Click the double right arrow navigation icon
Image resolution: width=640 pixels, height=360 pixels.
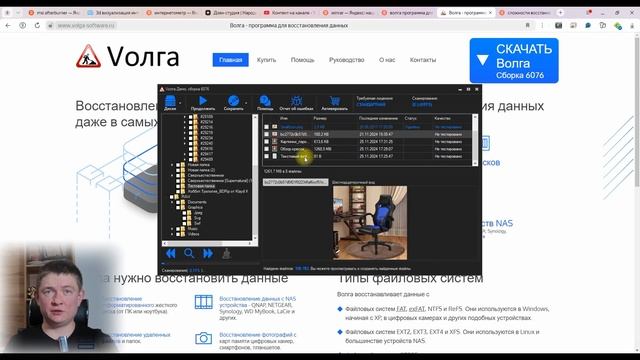click(x=208, y=253)
